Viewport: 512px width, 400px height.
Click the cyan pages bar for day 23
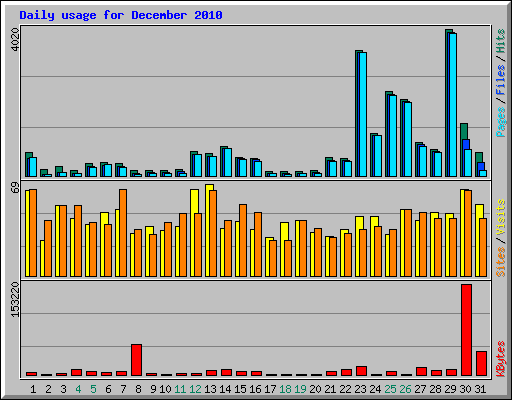point(363,114)
